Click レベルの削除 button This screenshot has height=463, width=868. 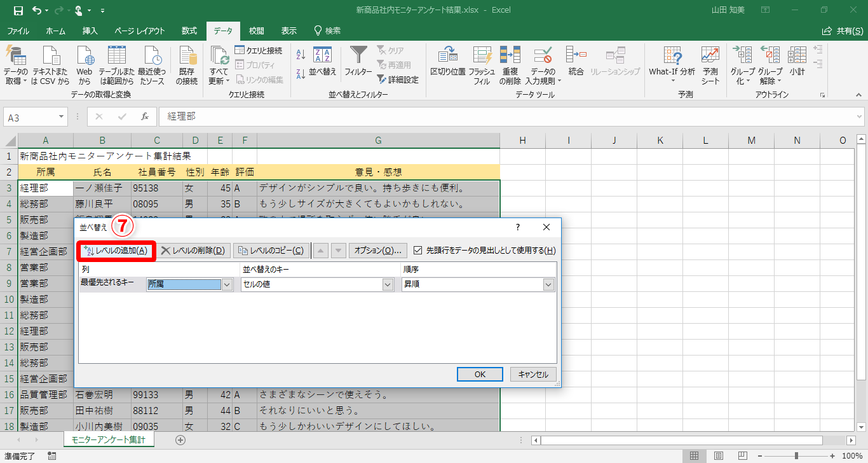click(193, 251)
